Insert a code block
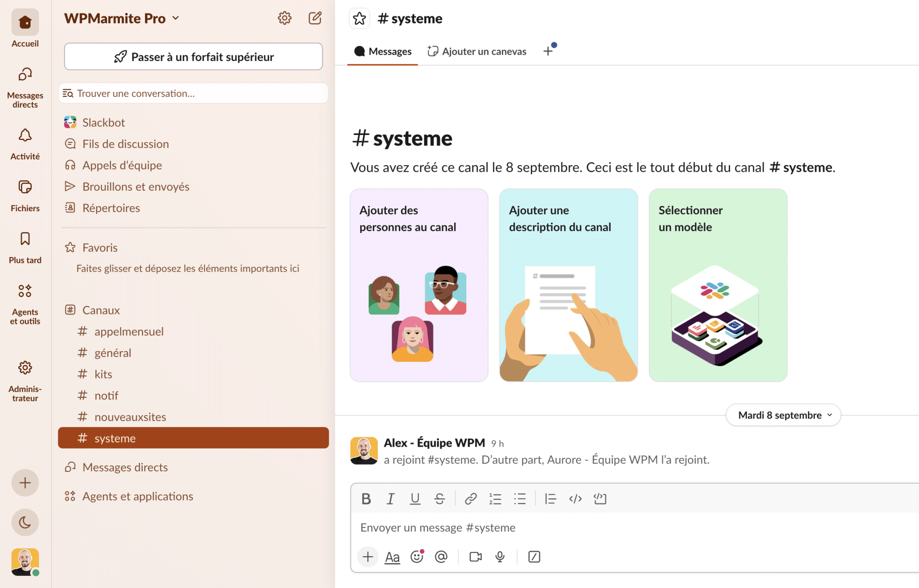The height and width of the screenshot is (588, 919). [600, 499]
